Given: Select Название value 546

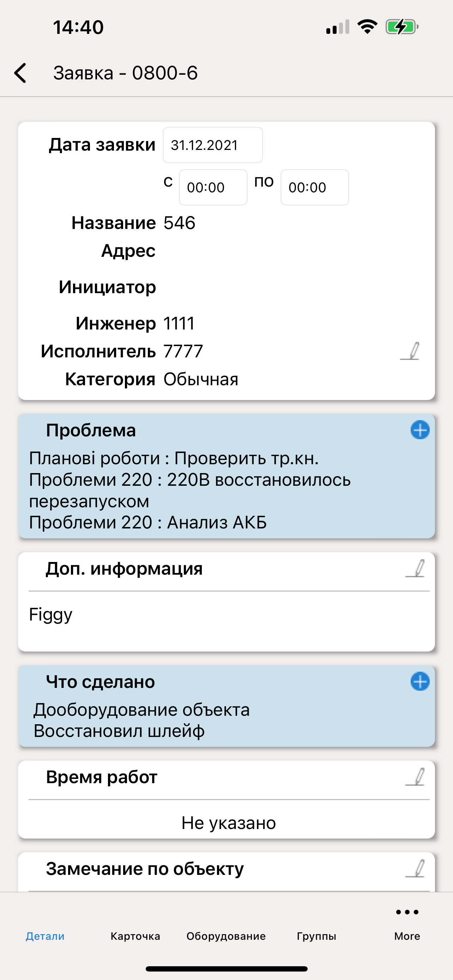Looking at the screenshot, I should [179, 223].
